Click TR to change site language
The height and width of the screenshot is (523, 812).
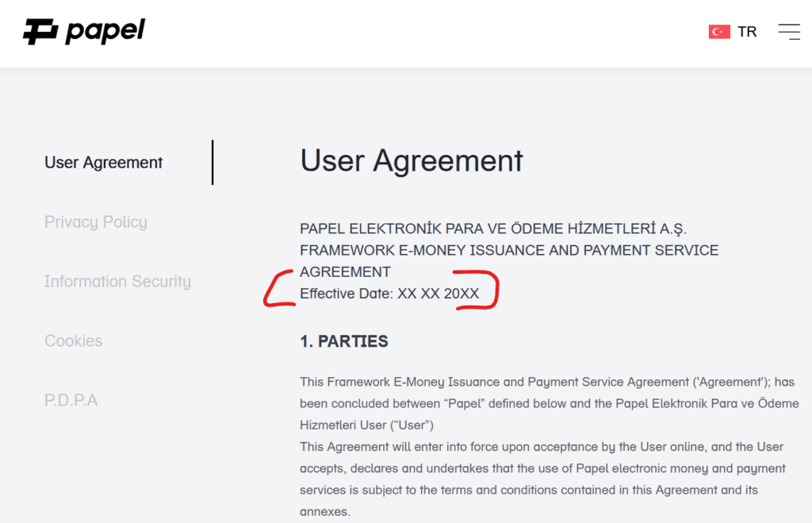[746, 31]
